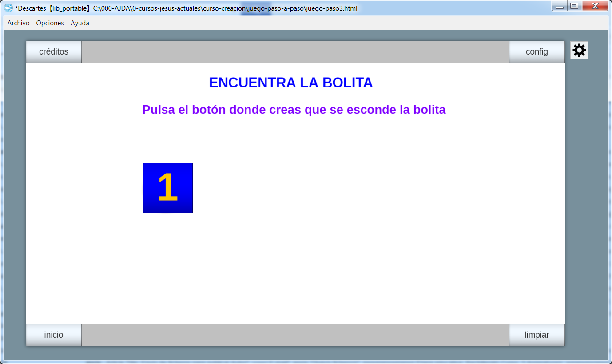Open the Archivo menu
This screenshot has width=612, height=364.
coord(19,23)
